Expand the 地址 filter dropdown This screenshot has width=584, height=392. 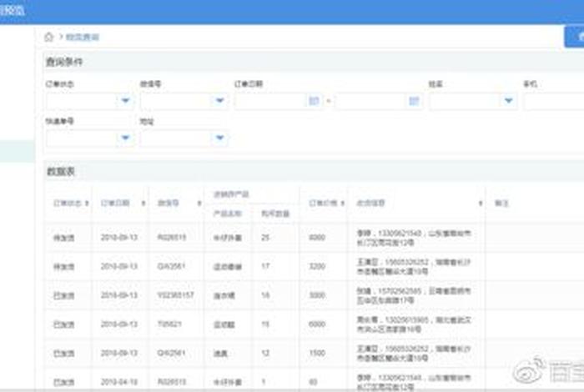click(x=220, y=138)
